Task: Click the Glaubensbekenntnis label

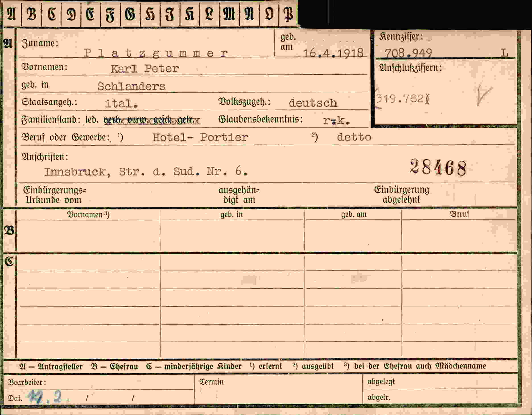Action: pyautogui.click(x=260, y=119)
